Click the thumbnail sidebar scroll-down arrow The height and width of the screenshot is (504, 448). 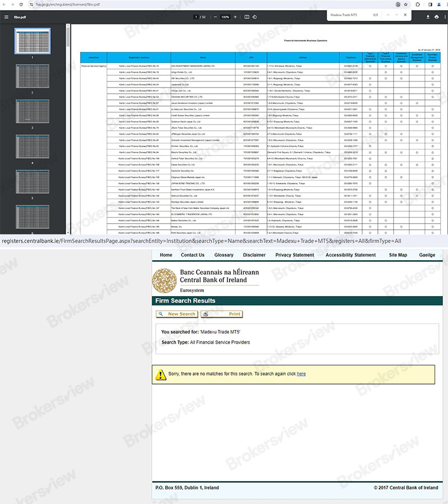pos(68,233)
